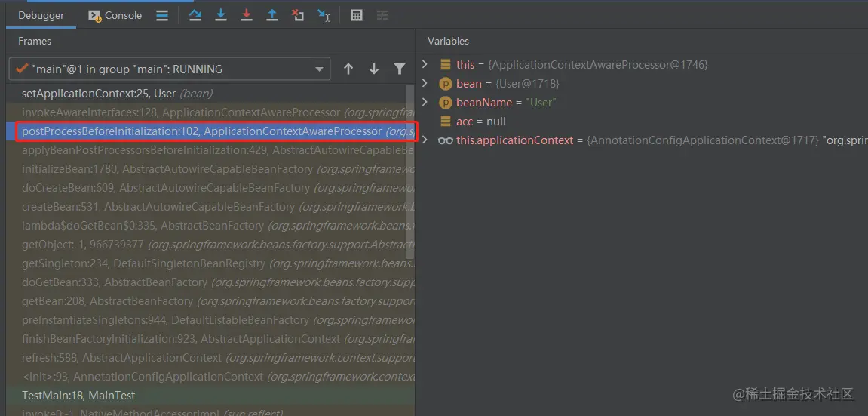Viewport: 868px width, 416px height.
Task: Expand the 'beanName' variable node
Action: (x=425, y=103)
